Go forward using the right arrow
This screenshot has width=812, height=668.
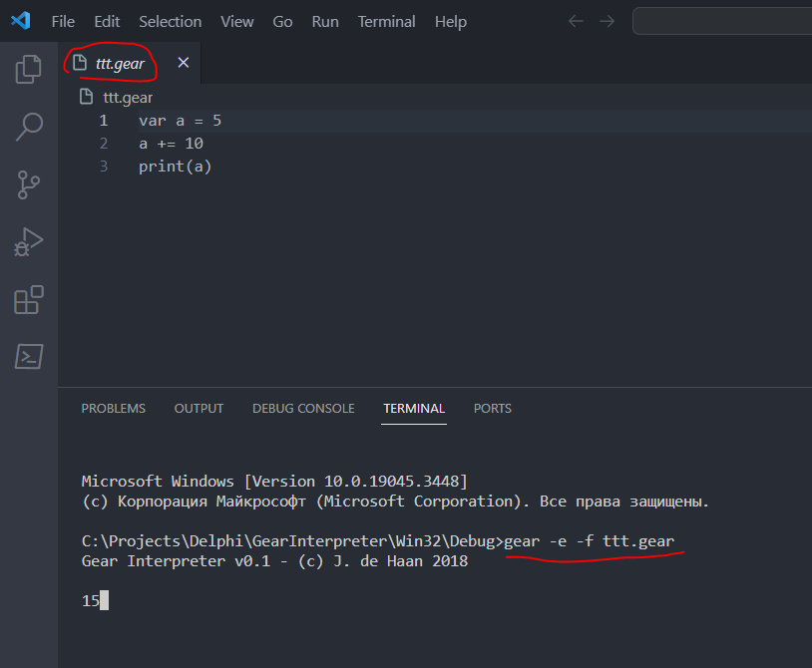[606, 21]
